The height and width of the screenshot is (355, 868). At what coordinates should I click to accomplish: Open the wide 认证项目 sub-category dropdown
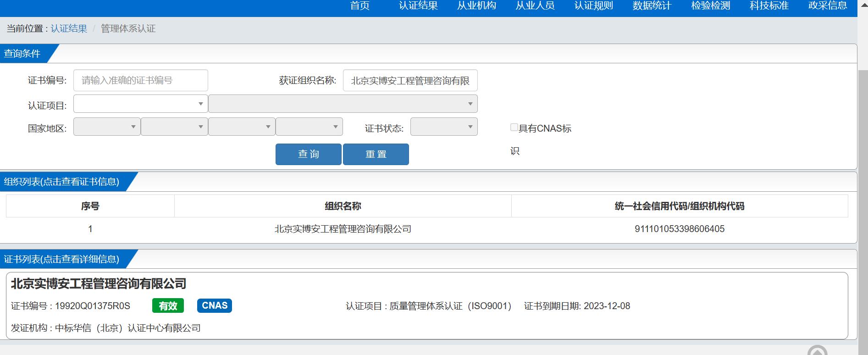(343, 104)
